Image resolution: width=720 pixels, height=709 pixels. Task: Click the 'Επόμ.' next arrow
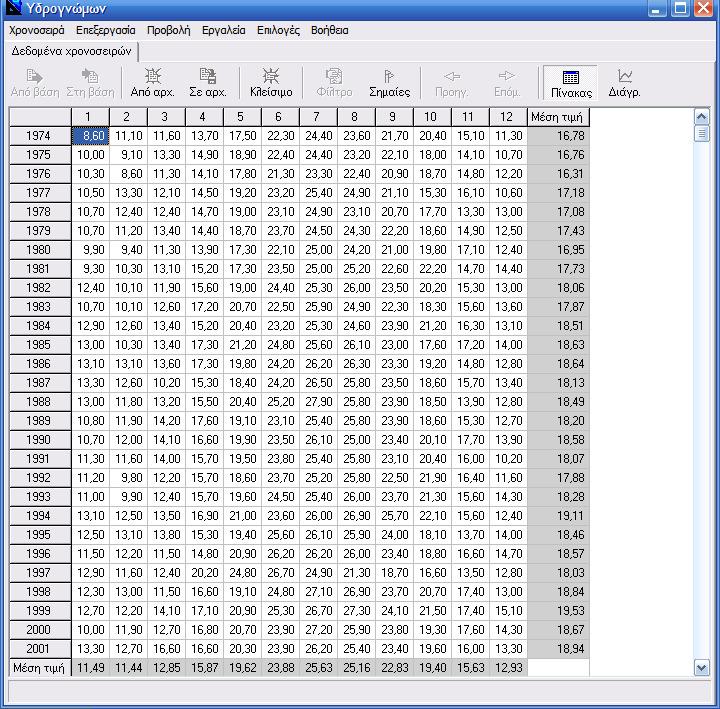pyautogui.click(x=507, y=83)
